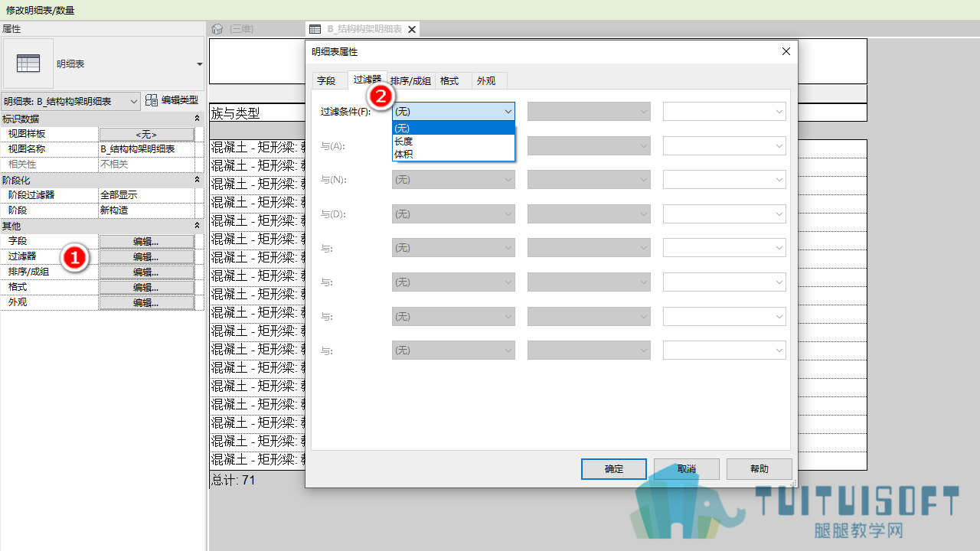Click the 总计: 71 total row
This screenshot has height=551, width=980.
pos(233,480)
